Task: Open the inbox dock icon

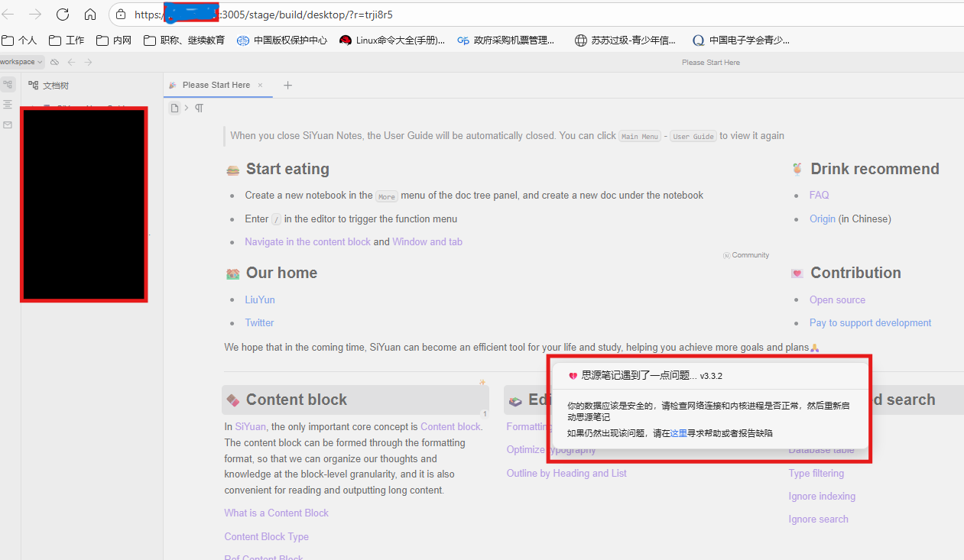Action: coord(8,125)
